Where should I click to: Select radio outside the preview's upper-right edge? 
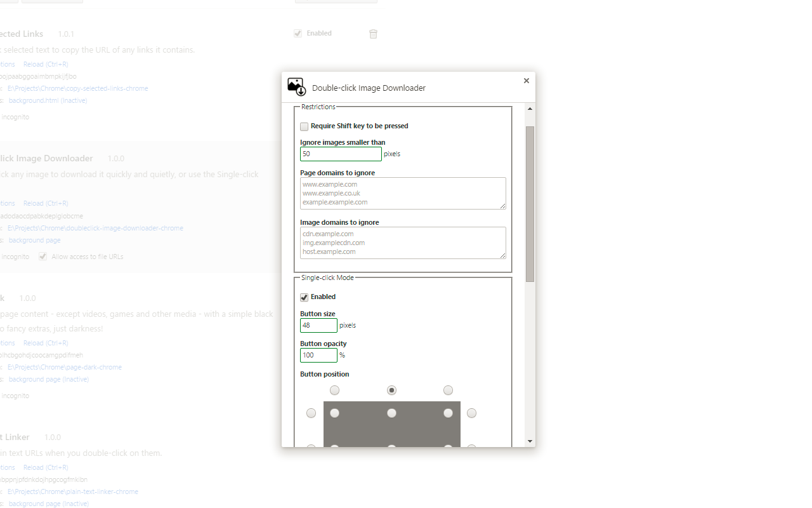coord(471,413)
